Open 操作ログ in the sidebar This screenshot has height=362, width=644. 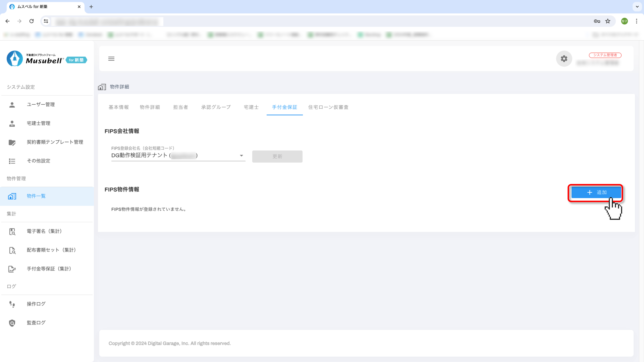tap(36, 304)
